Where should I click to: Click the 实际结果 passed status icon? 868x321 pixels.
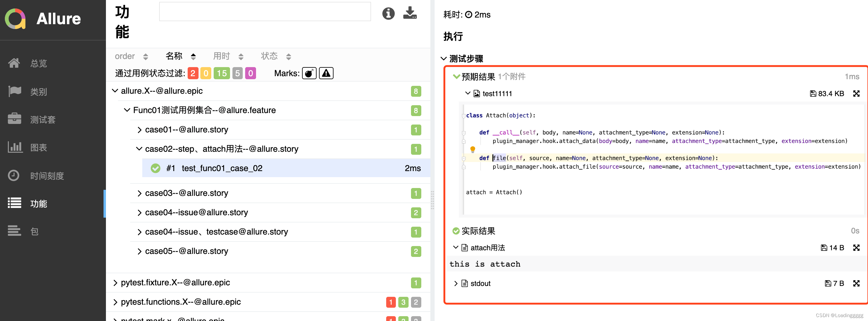(x=455, y=231)
